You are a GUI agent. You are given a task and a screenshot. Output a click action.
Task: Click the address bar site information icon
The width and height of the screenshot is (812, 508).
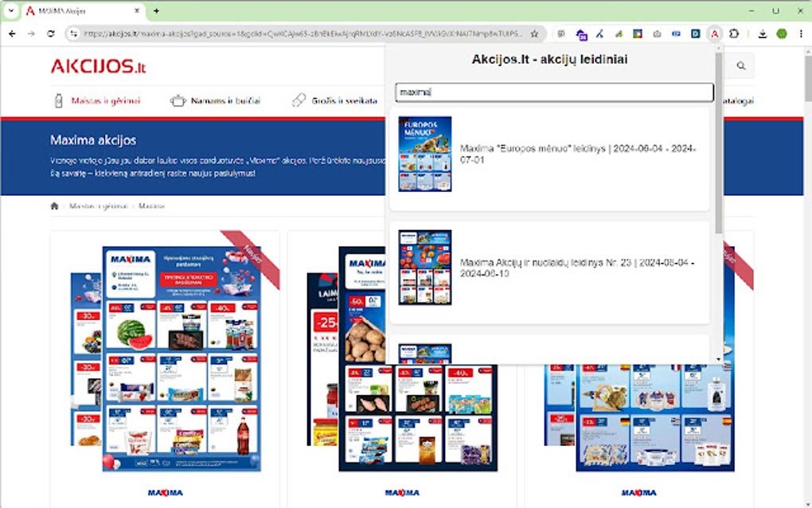pos(74,34)
